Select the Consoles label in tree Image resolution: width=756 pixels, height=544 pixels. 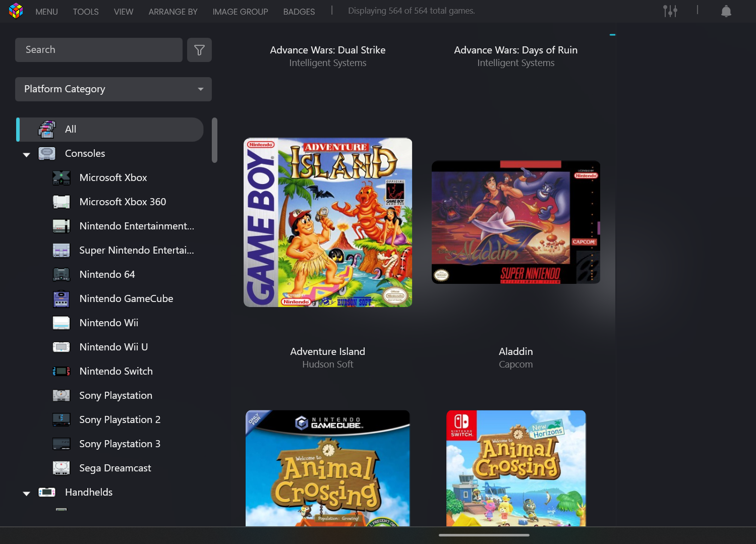[85, 153]
